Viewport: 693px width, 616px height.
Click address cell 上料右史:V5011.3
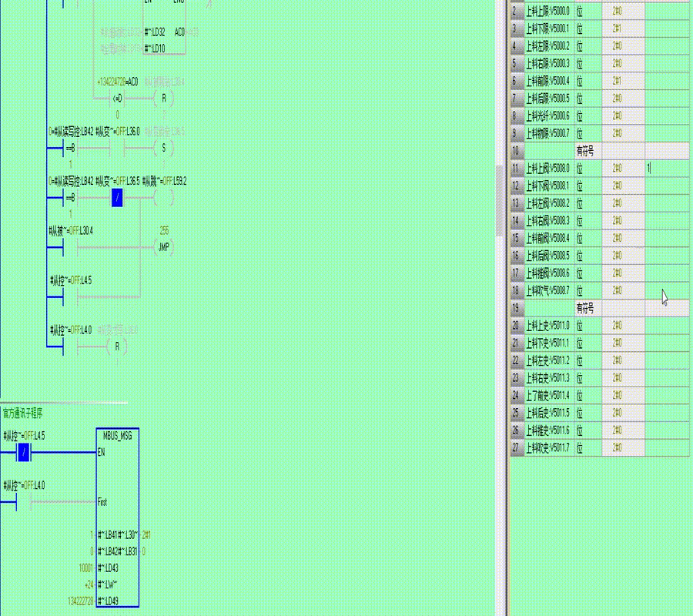549,378
